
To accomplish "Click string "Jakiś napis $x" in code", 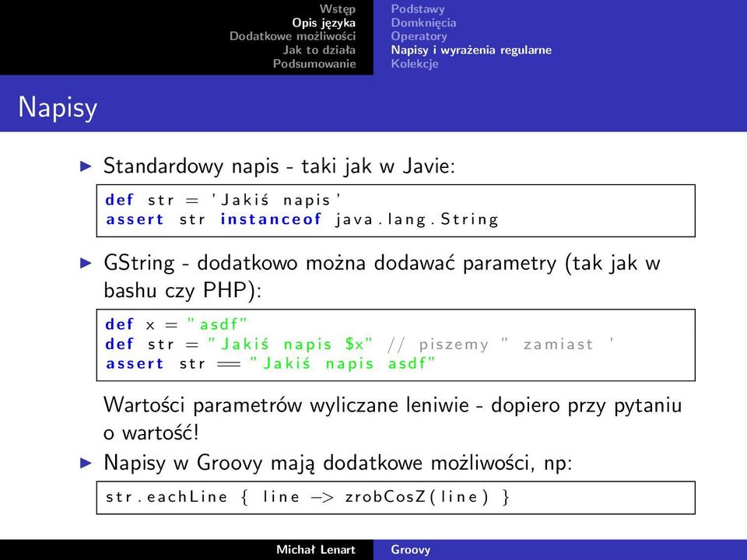I will (x=289, y=345).
